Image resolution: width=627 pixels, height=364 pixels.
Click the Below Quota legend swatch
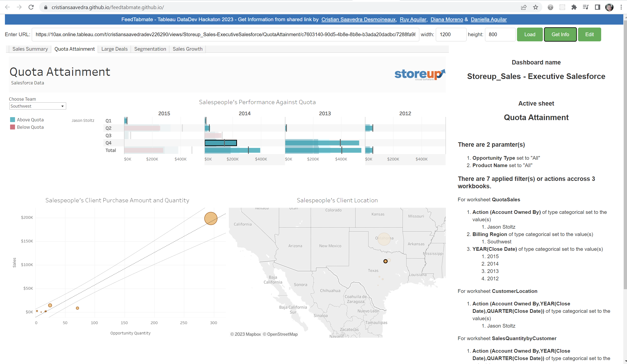[x=13, y=127]
